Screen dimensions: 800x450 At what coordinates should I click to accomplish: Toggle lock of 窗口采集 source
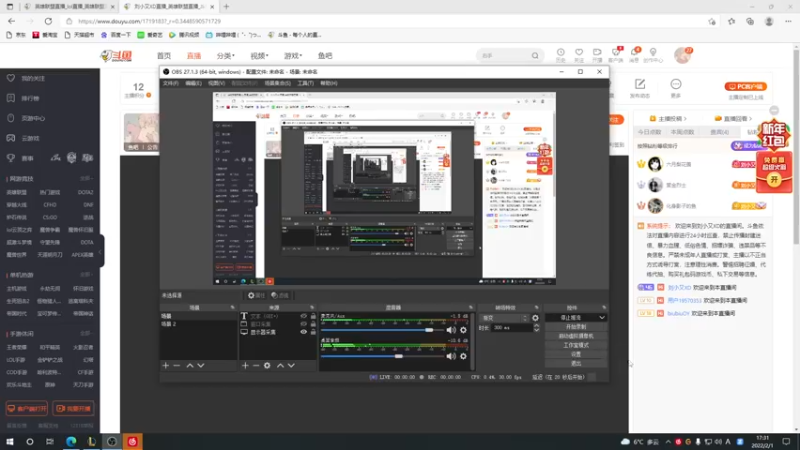pyautogui.click(x=313, y=324)
